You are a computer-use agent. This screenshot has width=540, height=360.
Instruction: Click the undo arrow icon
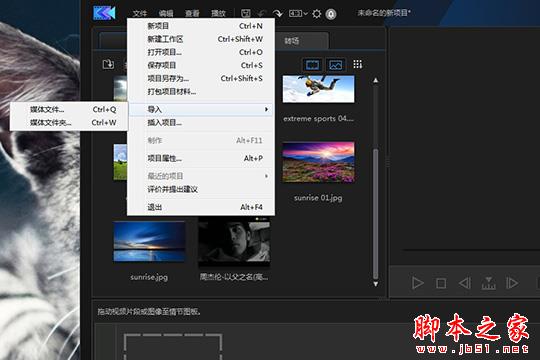pyautogui.click(x=261, y=13)
